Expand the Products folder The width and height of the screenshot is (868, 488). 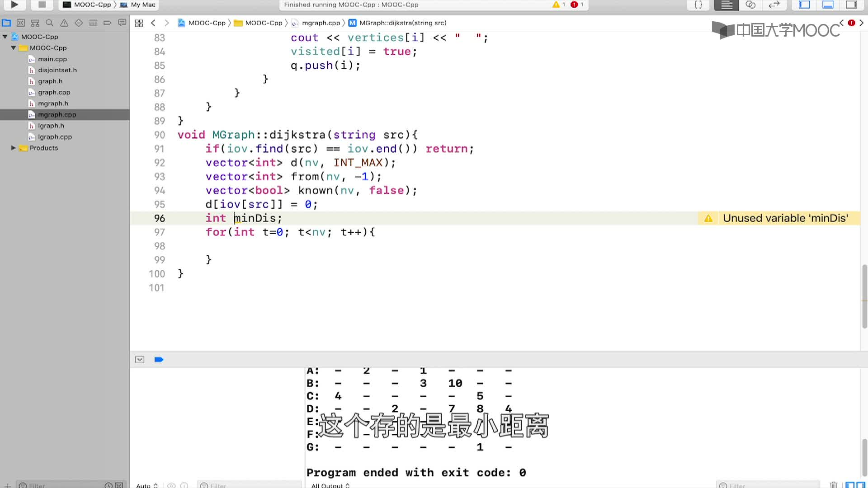[14, 148]
